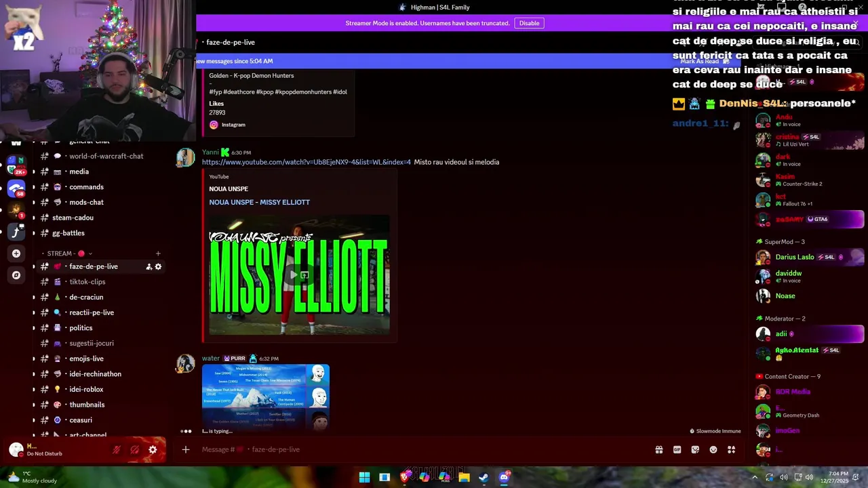Open the GIF picker
The width and height of the screenshot is (868, 488).
click(x=677, y=449)
